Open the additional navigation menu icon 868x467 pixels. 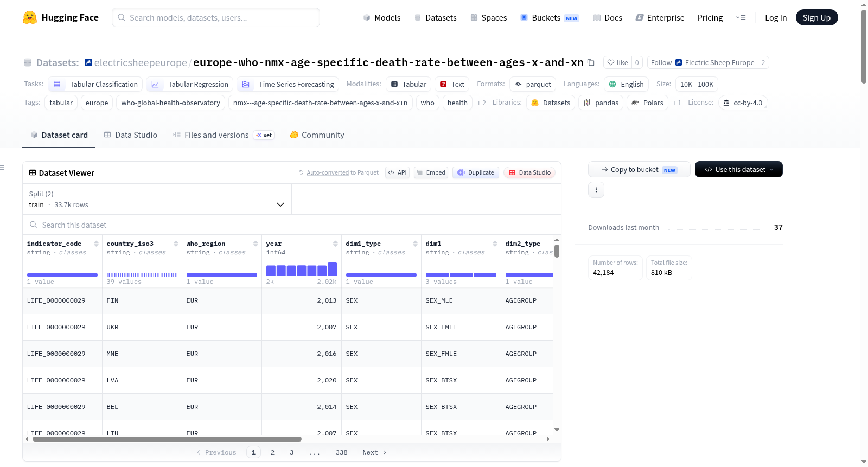(741, 17)
